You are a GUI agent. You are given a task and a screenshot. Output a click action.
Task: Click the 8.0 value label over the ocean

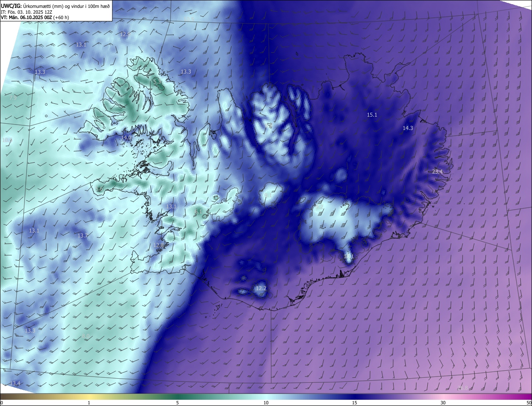(x=86, y=335)
